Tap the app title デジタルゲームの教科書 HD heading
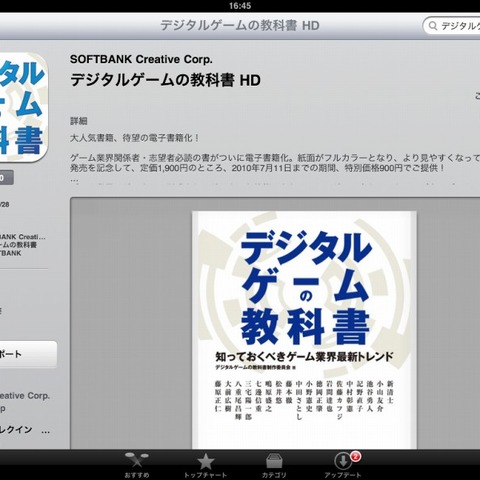The image size is (480, 480). (x=165, y=80)
